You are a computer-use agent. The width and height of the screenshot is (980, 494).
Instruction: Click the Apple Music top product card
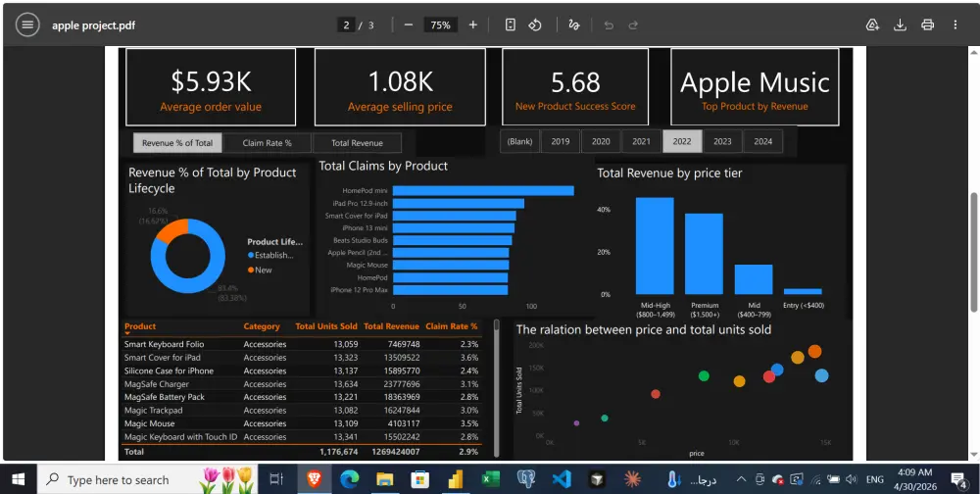[x=755, y=87]
